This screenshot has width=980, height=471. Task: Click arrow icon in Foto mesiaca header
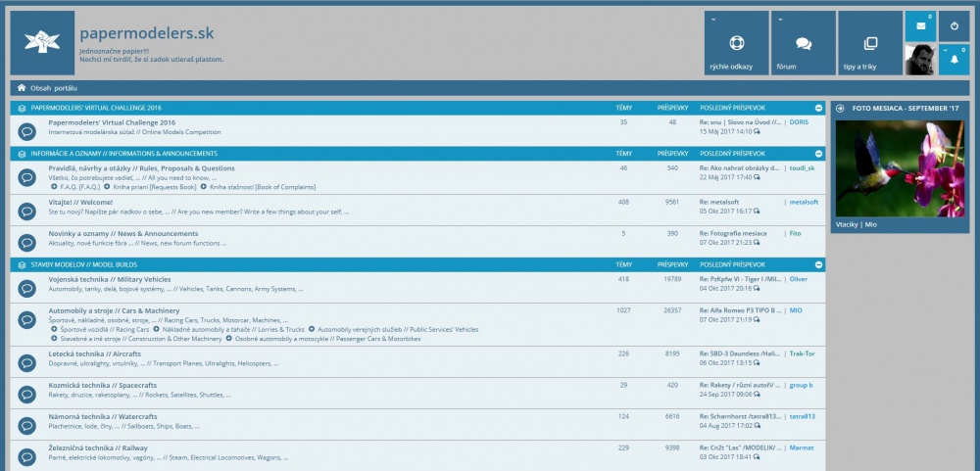pos(840,108)
